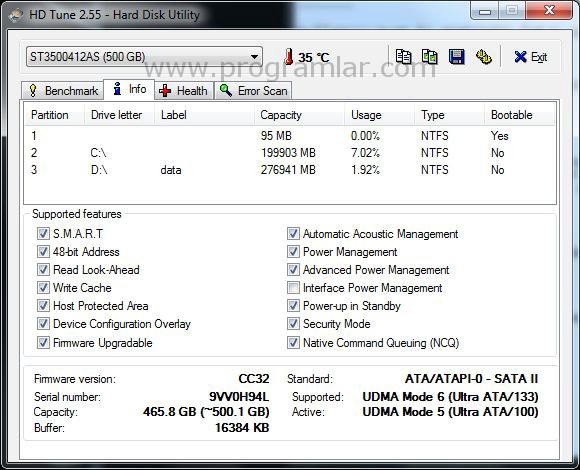Screen dimensions: 580x470
Task: Switch to the Benchmark tab
Action: pos(62,91)
